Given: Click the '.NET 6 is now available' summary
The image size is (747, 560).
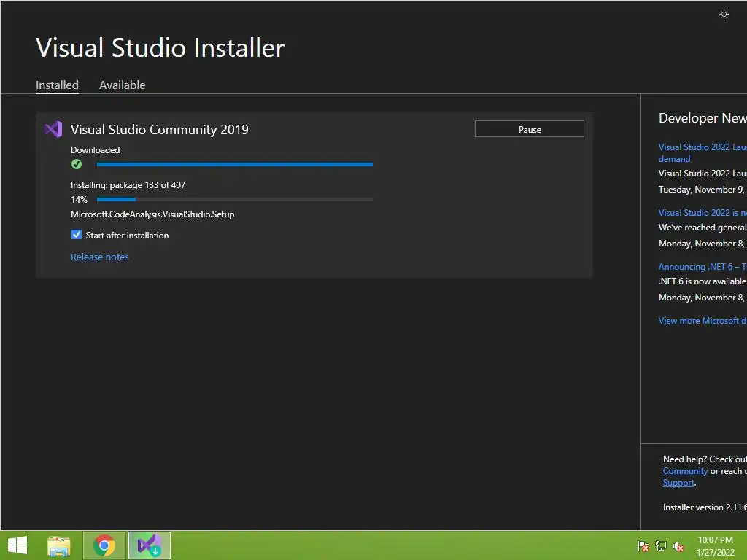Looking at the screenshot, I should 703,281.
